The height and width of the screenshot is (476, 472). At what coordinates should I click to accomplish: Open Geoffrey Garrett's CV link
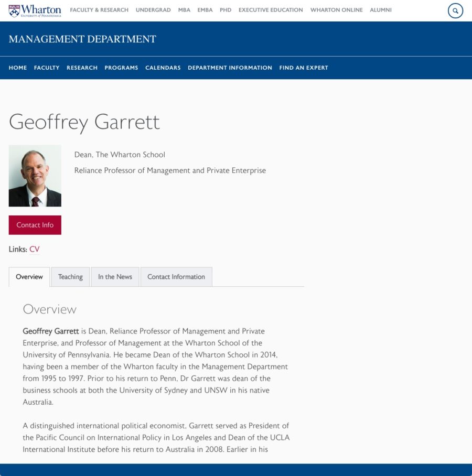tap(34, 250)
